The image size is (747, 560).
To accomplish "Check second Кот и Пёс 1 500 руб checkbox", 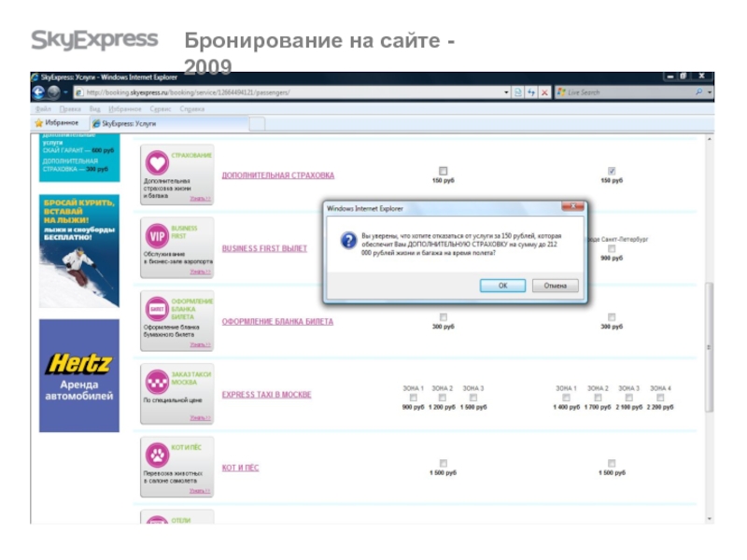I will 612,463.
